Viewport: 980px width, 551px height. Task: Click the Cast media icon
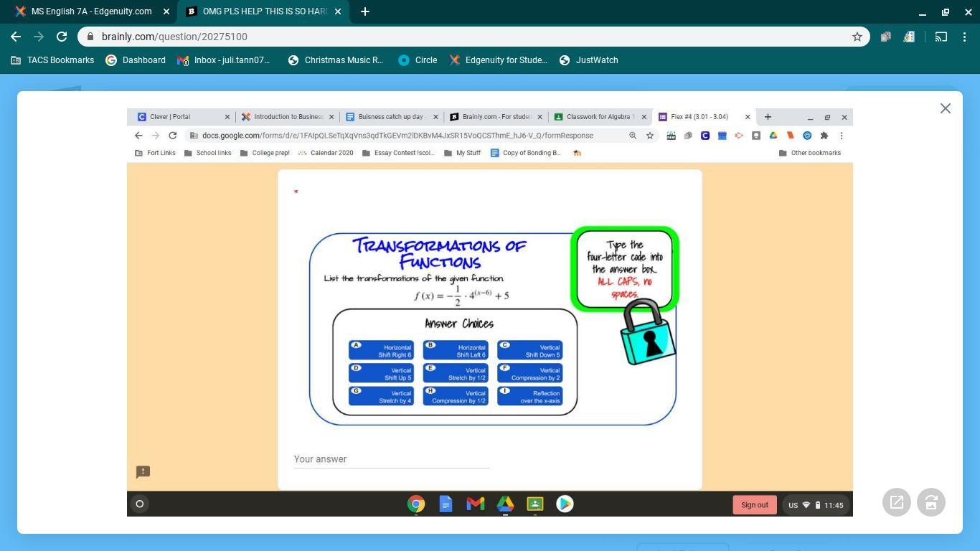(941, 37)
